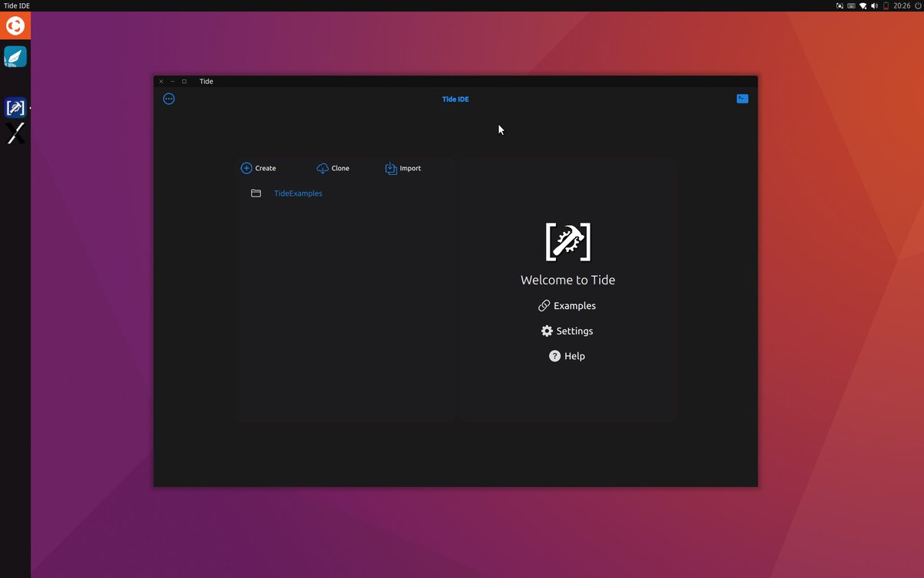Click the keyboard indicator in tray
Screen dimensions: 924x578
coord(851,5)
